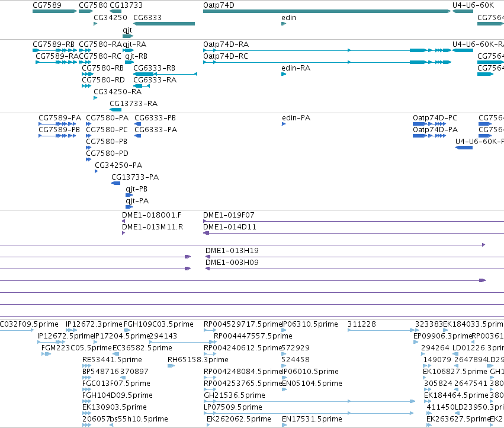Select the DME1-014D11 BAC label
Image resolution: width=504 pixels, height=428 pixels.
[230, 227]
